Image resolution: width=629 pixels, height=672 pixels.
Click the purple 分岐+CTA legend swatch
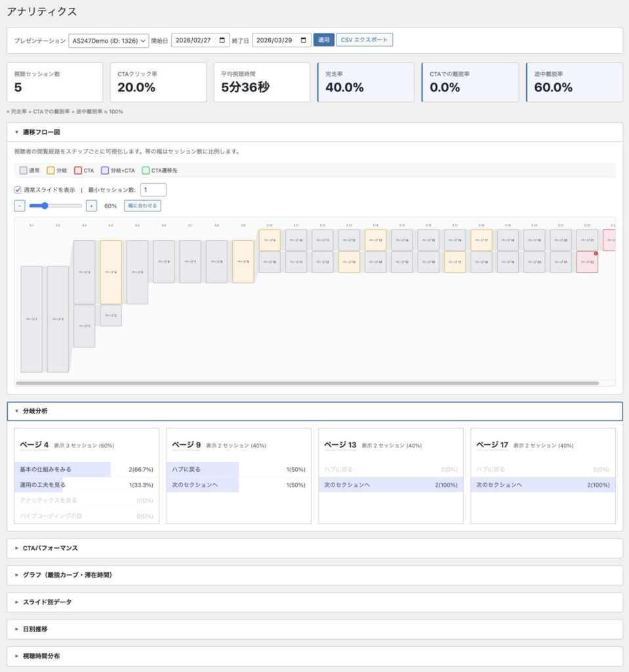pos(105,171)
